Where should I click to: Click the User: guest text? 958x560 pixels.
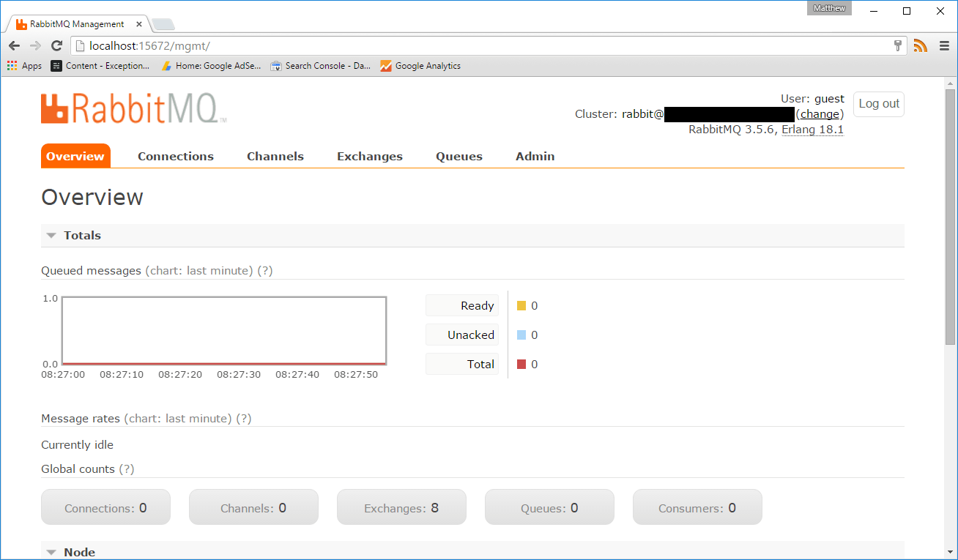[812, 99]
